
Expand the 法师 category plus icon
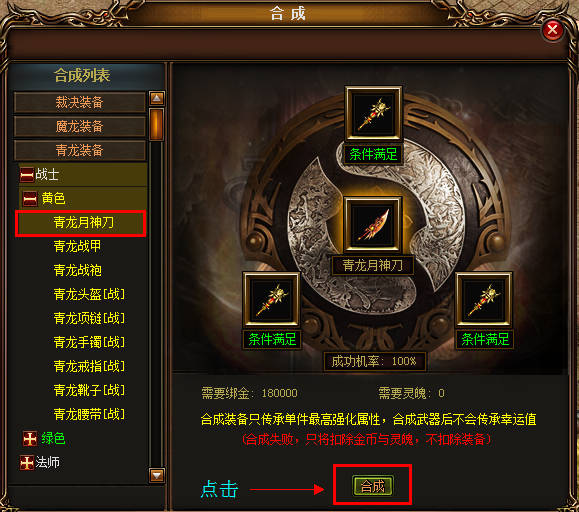27,462
